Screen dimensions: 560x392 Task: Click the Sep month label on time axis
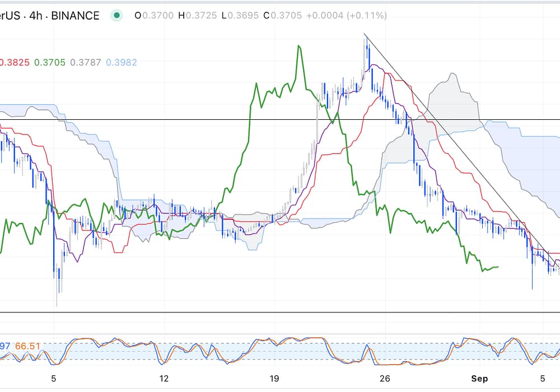(x=479, y=378)
